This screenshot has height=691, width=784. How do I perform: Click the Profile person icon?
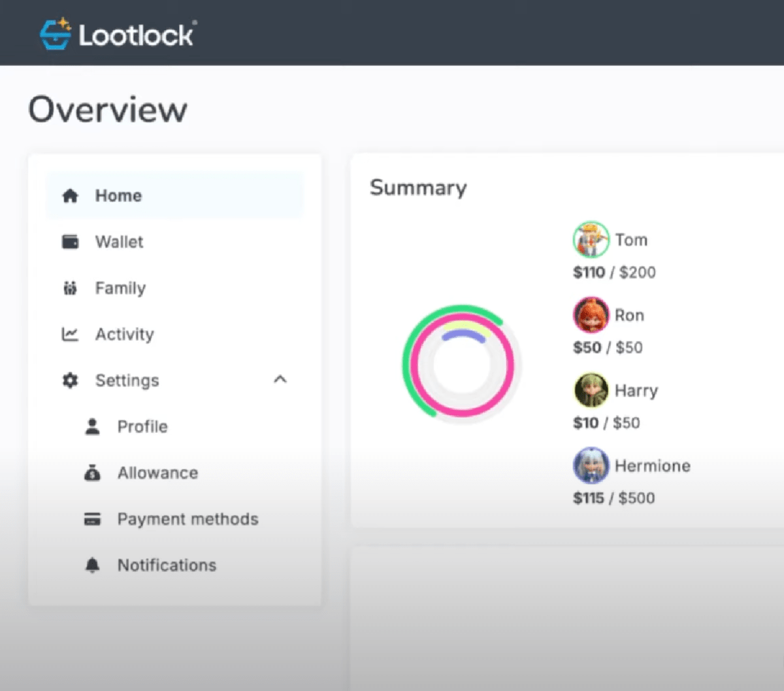click(x=93, y=426)
